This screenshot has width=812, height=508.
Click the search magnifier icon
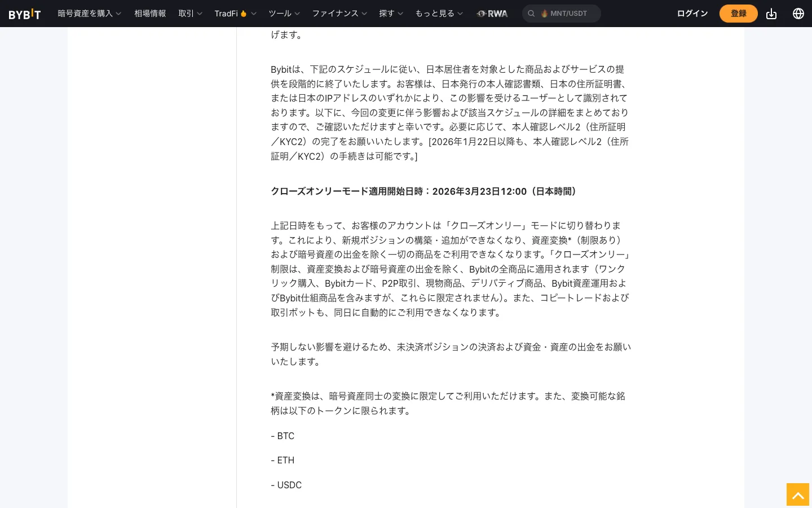click(x=531, y=14)
